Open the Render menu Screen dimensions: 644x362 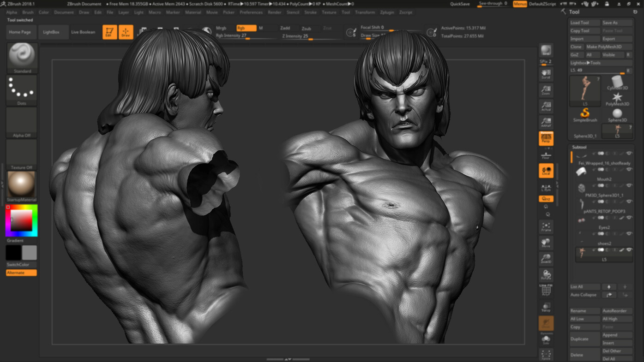275,12
